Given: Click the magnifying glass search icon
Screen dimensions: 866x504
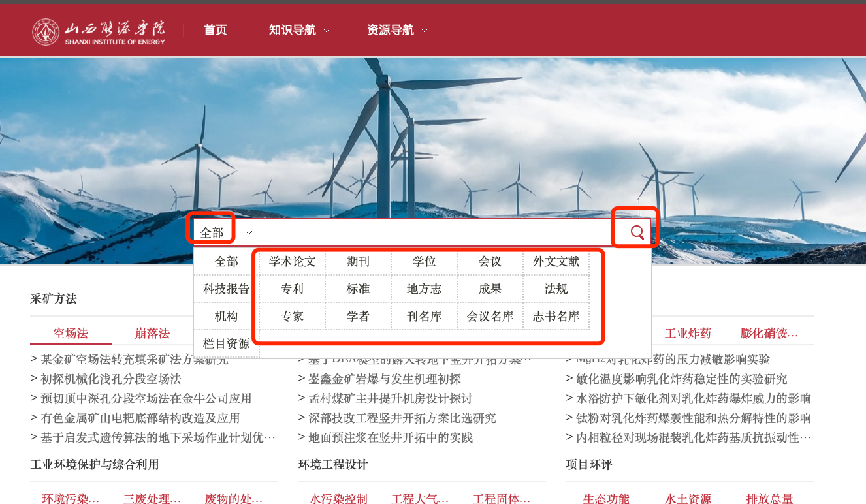Looking at the screenshot, I should coord(636,232).
